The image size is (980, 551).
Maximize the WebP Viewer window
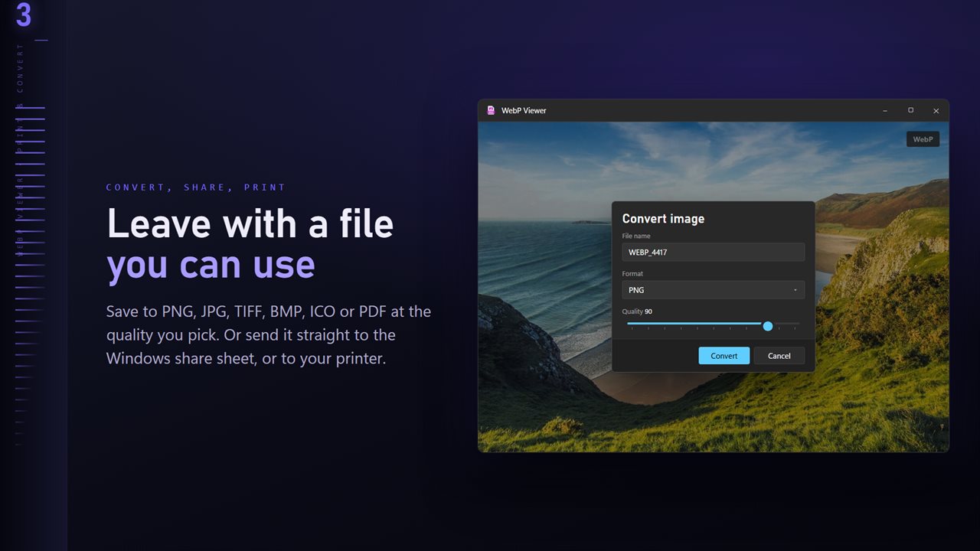tap(910, 110)
